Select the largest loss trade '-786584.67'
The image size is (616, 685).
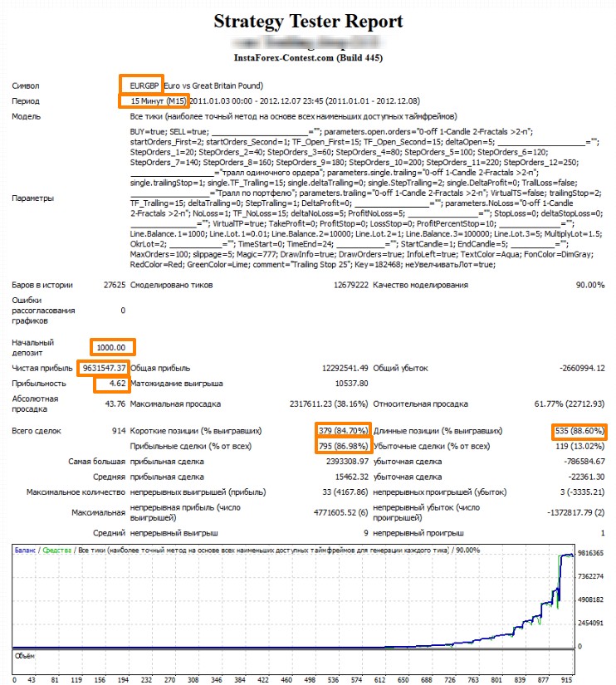point(584,462)
